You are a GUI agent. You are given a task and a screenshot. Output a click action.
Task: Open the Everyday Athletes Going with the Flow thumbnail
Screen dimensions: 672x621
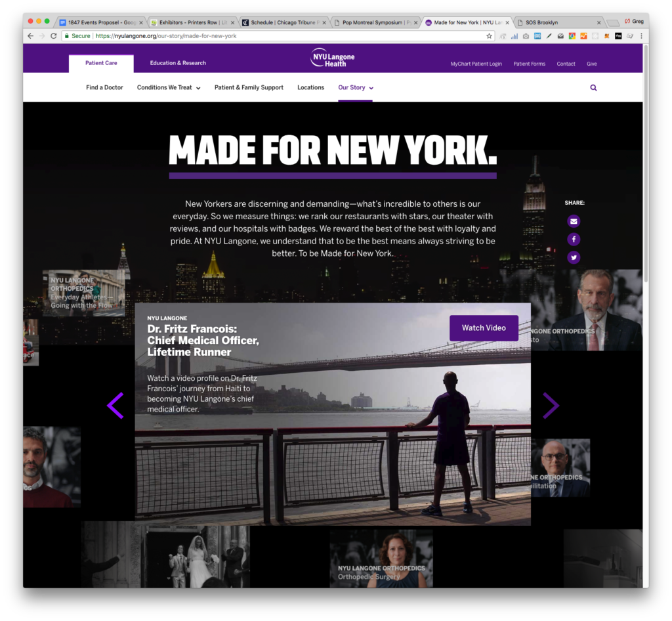click(83, 293)
